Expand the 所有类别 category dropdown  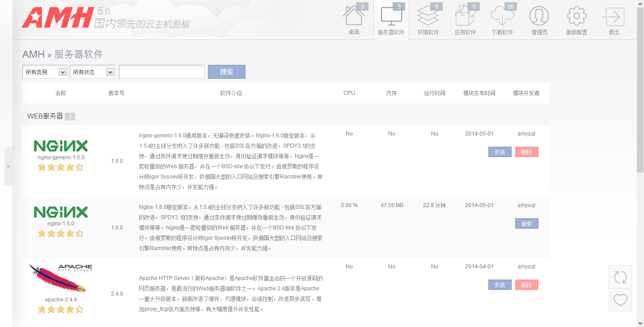point(45,72)
